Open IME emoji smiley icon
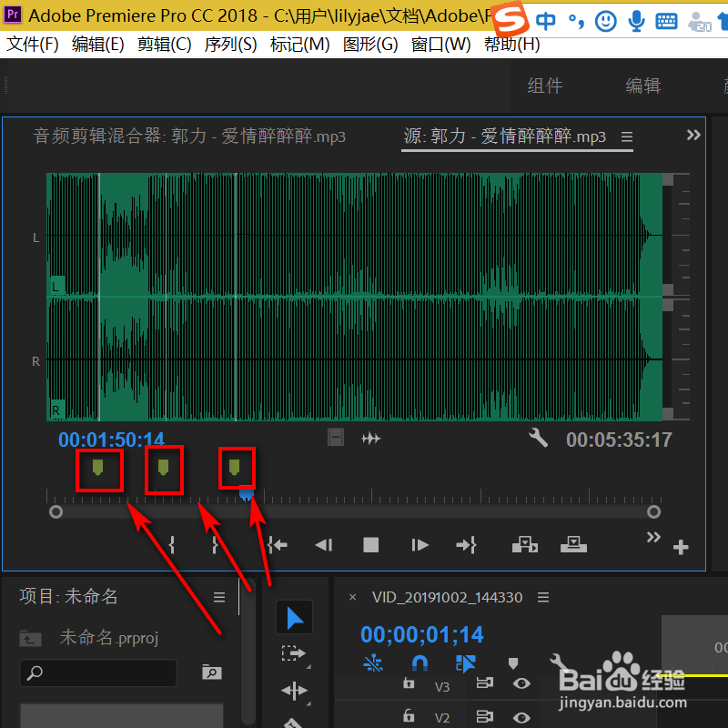This screenshot has width=728, height=728. pyautogui.click(x=605, y=21)
